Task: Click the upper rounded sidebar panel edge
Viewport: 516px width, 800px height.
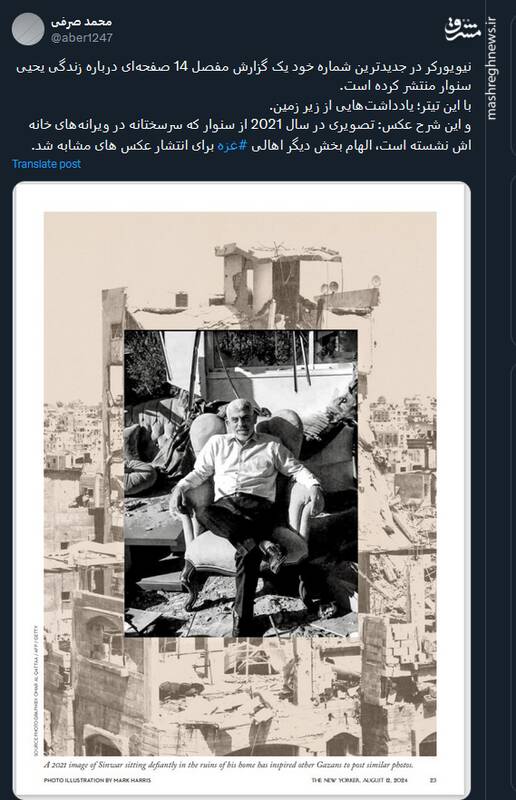Action: tap(513, 85)
